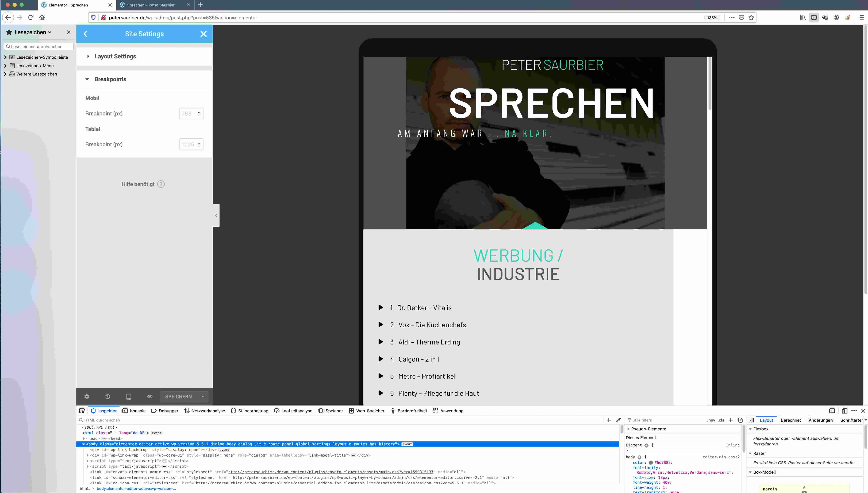Go to Firefox home page
Screen dimensions: 868x493
(42, 17)
